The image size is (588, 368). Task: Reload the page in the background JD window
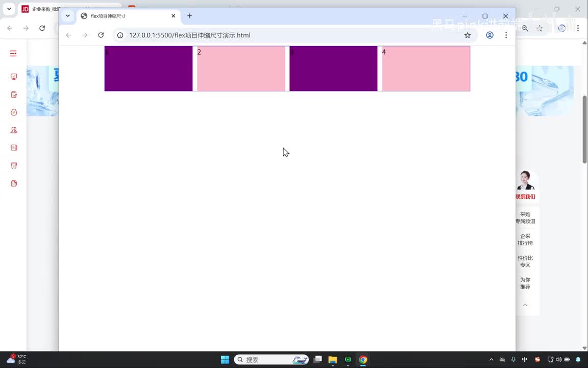point(42,28)
